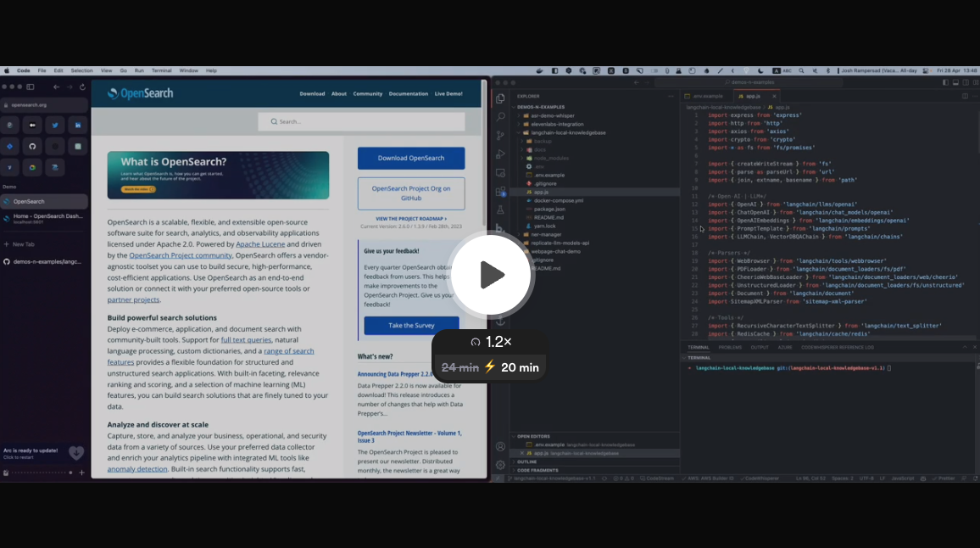Switch to the Problems panel tab
This screenshot has width=980, height=548.
730,347
